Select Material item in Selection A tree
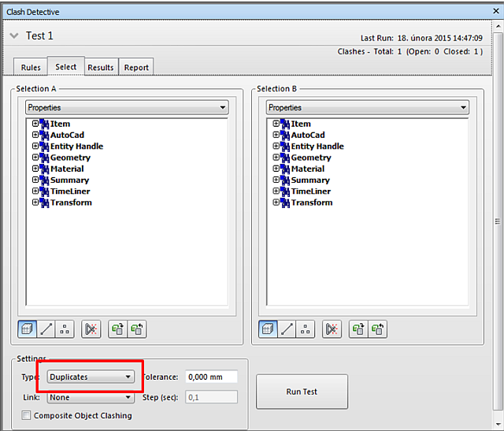Viewport: 504px width, 431px height. 67,169
